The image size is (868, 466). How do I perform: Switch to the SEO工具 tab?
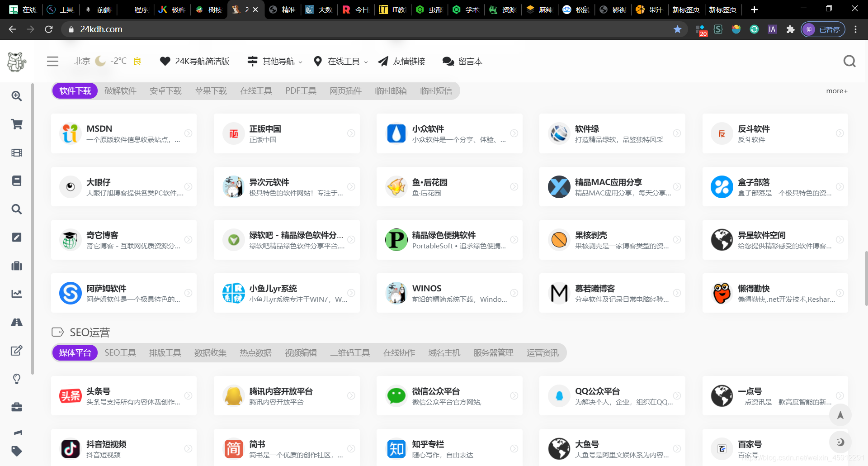(120, 353)
